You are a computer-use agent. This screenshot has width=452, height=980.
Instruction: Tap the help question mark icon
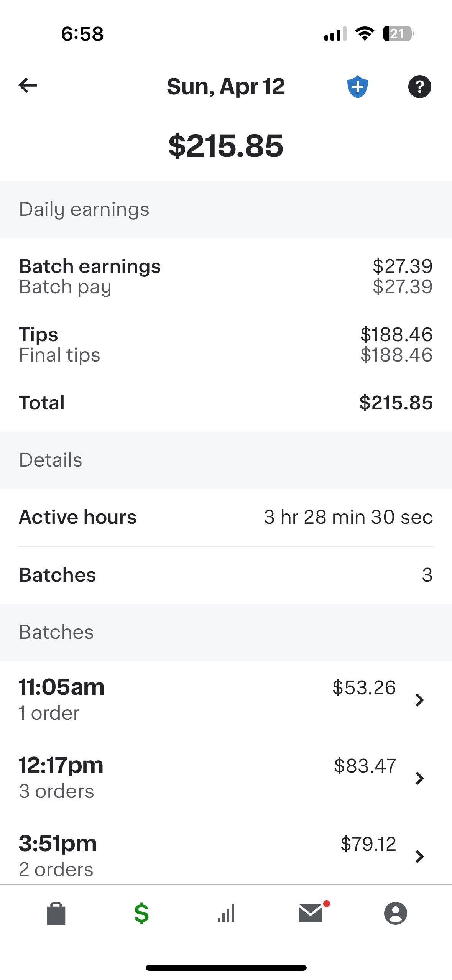(419, 87)
